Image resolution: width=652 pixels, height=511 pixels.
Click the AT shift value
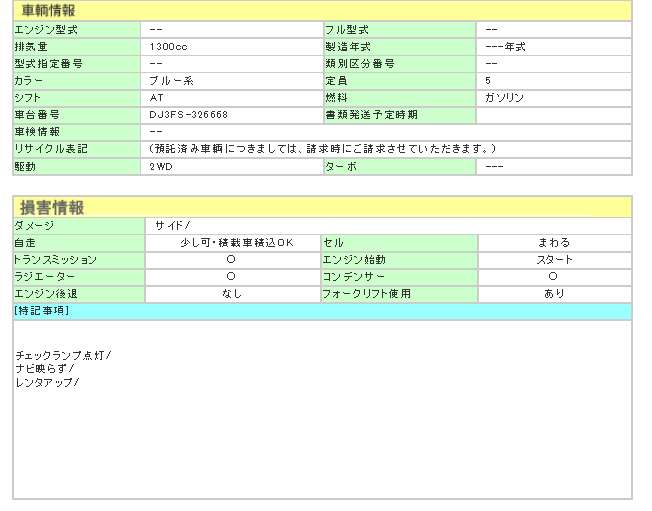155,98
